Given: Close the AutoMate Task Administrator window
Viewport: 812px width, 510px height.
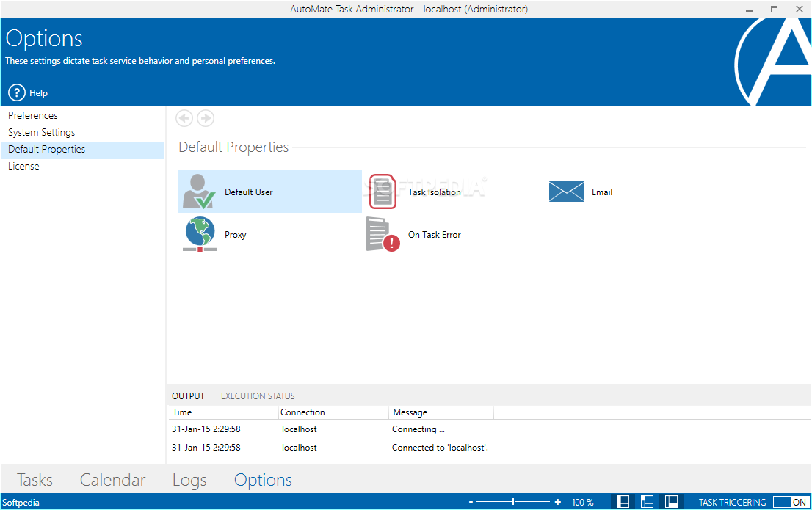Looking at the screenshot, I should [799, 10].
